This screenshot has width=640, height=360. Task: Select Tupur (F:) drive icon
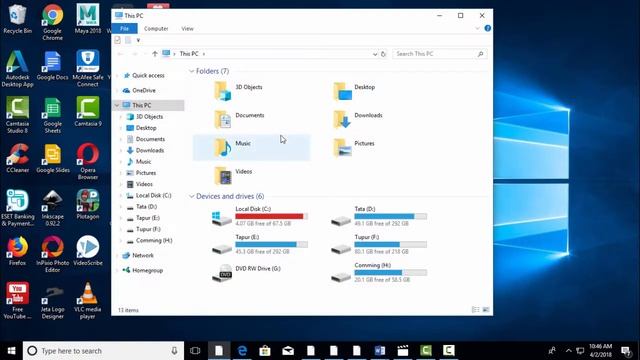(x=341, y=248)
